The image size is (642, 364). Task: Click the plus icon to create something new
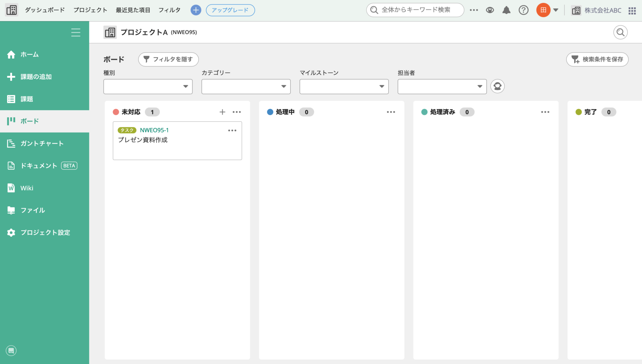tap(196, 10)
